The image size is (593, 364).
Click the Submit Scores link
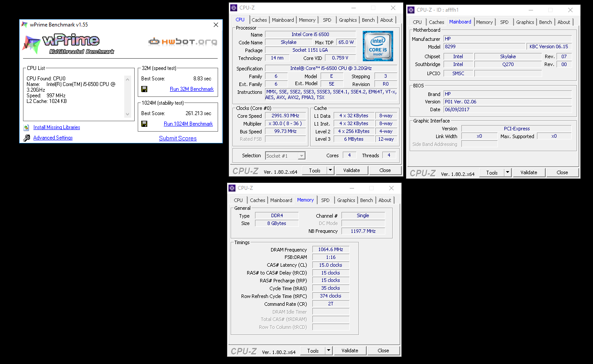point(178,138)
